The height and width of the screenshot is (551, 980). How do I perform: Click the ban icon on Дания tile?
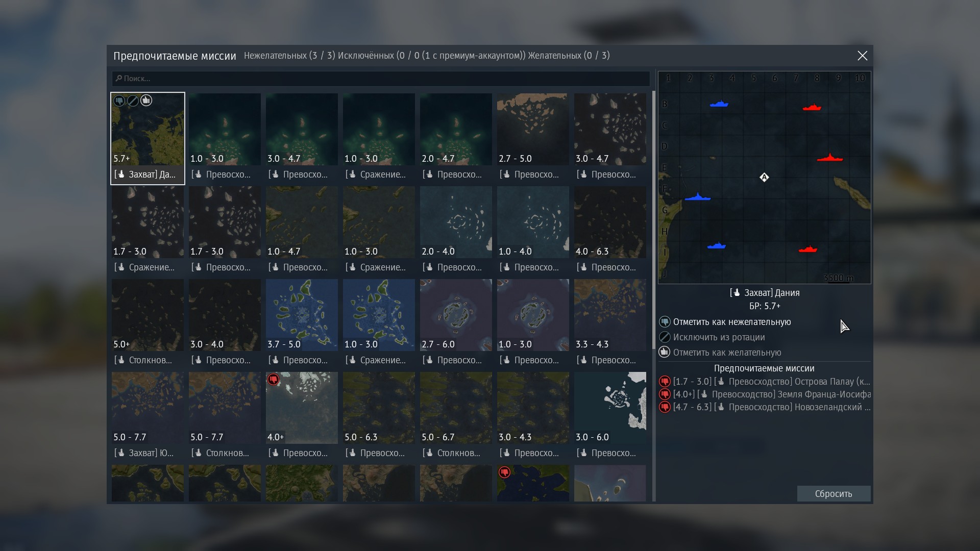133,101
